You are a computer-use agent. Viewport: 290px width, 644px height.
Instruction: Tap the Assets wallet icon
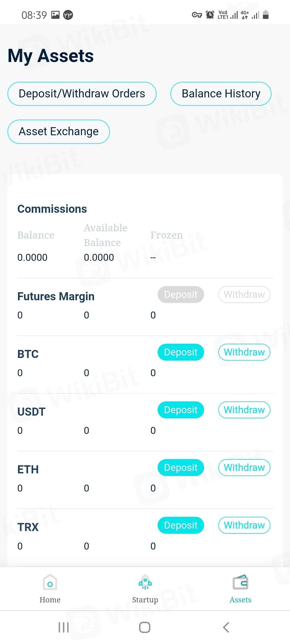[240, 582]
